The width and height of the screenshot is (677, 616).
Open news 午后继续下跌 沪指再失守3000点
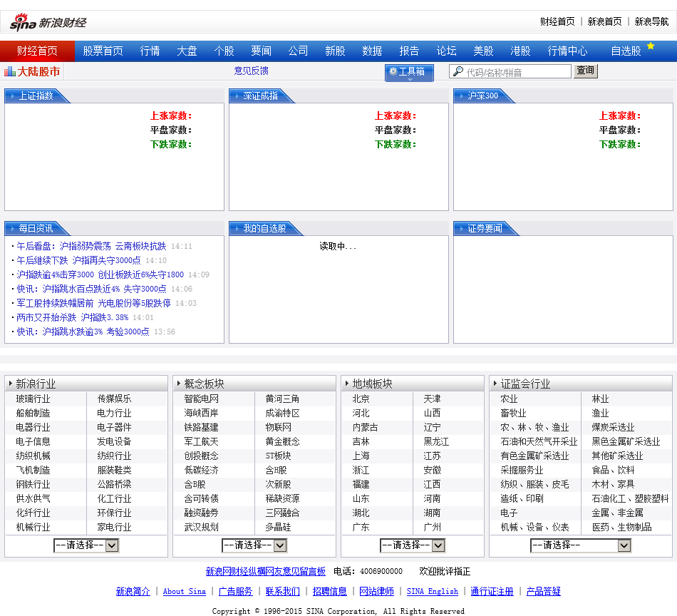78,260
